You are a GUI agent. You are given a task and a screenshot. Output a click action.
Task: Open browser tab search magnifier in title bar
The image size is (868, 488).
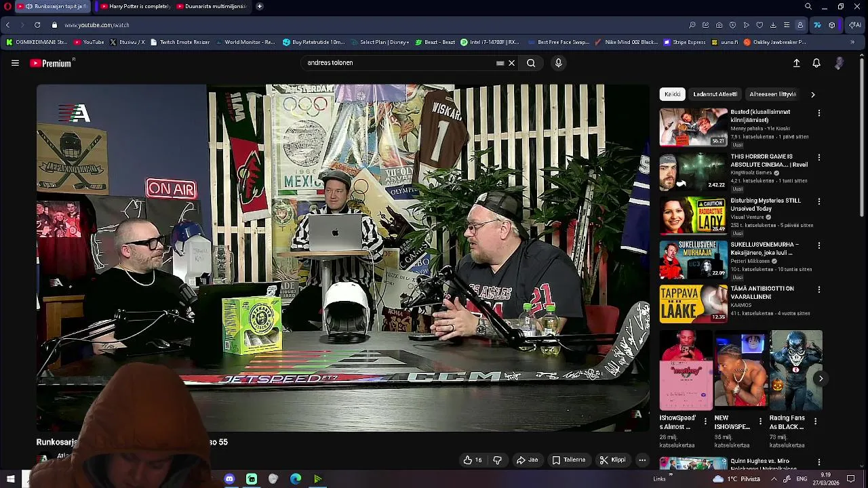click(808, 6)
